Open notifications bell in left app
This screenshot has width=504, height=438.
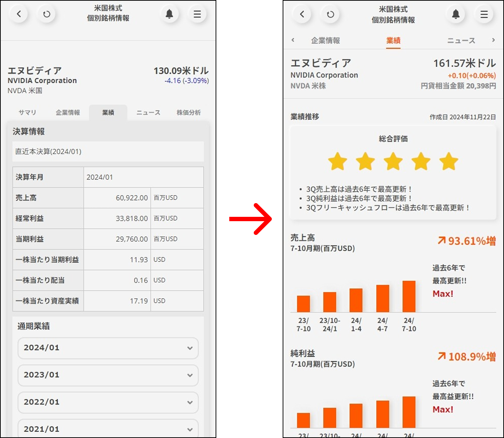169,14
